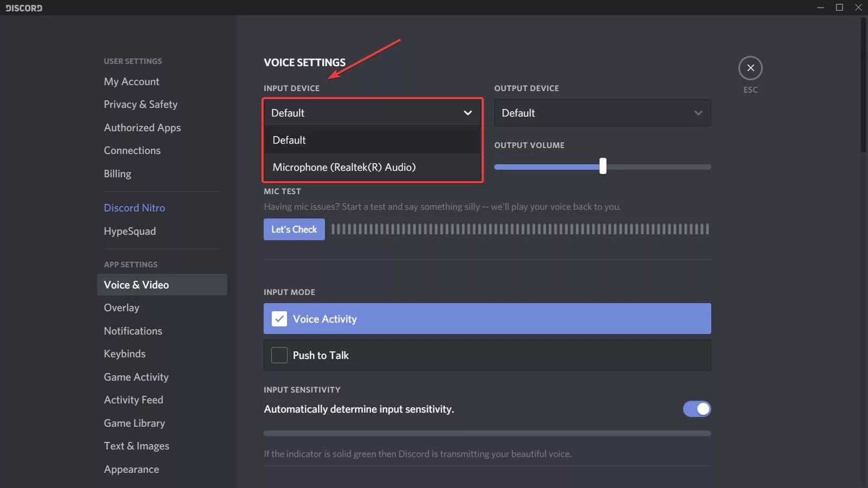Click the input device dropdown chevron

(x=468, y=113)
